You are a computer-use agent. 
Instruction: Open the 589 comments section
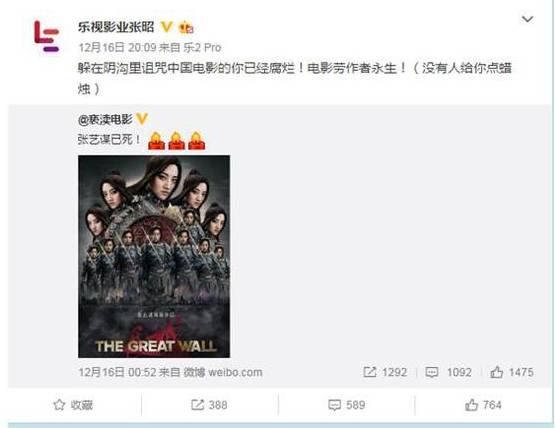pyautogui.click(x=347, y=405)
